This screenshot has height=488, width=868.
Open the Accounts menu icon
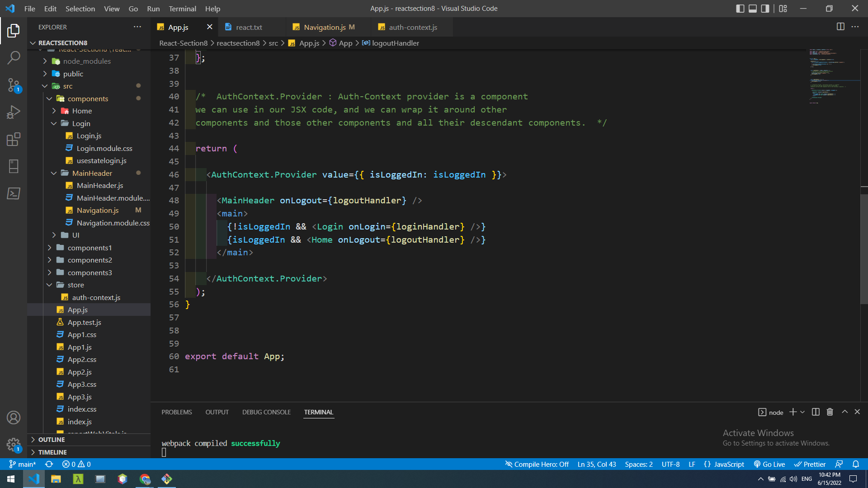pyautogui.click(x=14, y=418)
